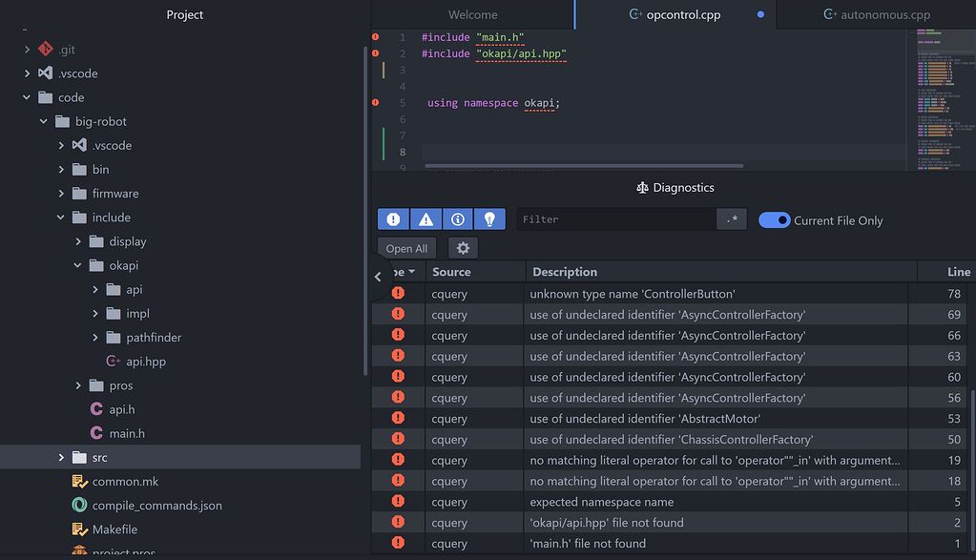Toggle the info circle filter button
This screenshot has height=560, width=976.
458,219
